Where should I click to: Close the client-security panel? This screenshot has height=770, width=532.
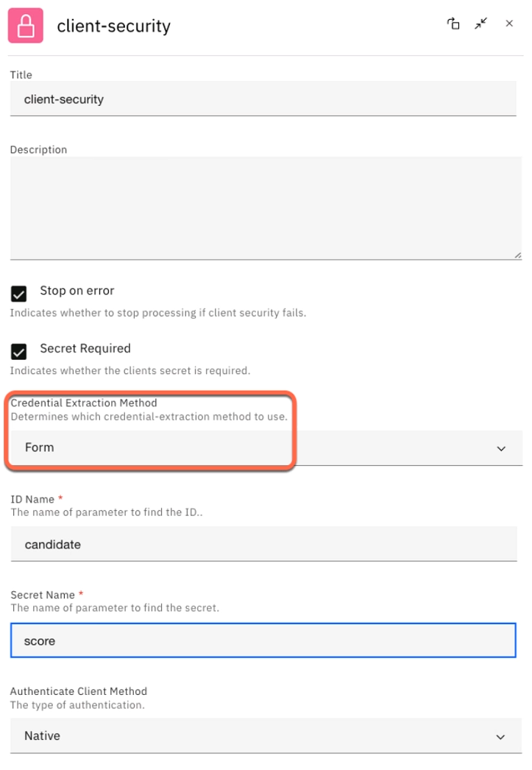[509, 24]
